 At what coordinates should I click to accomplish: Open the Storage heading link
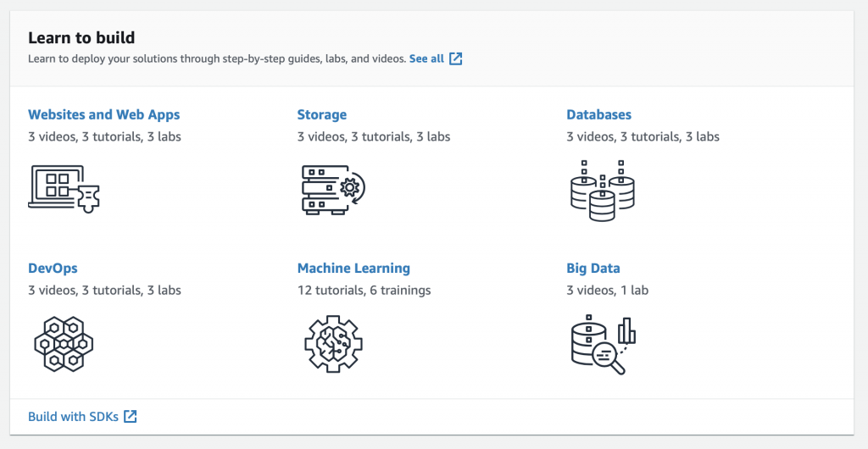321,114
